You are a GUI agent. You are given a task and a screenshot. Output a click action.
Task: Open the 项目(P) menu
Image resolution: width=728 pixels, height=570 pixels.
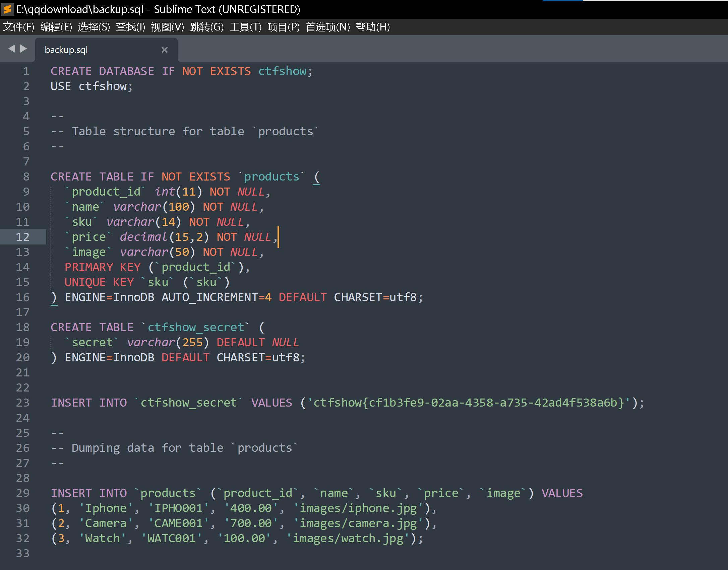coord(284,27)
